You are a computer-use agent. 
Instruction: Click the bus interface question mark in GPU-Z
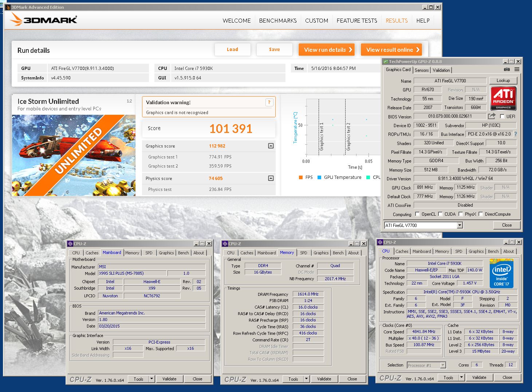(516, 134)
